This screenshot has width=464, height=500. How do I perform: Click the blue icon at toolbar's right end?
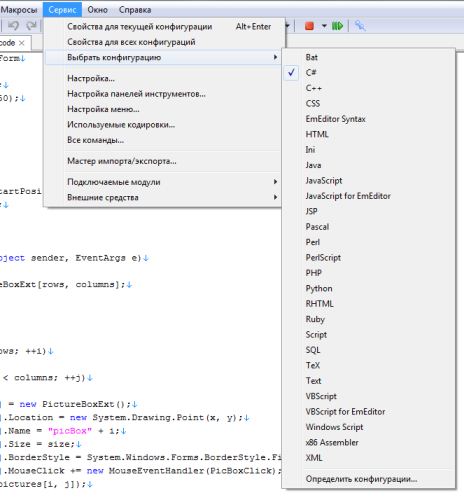[x=360, y=26]
